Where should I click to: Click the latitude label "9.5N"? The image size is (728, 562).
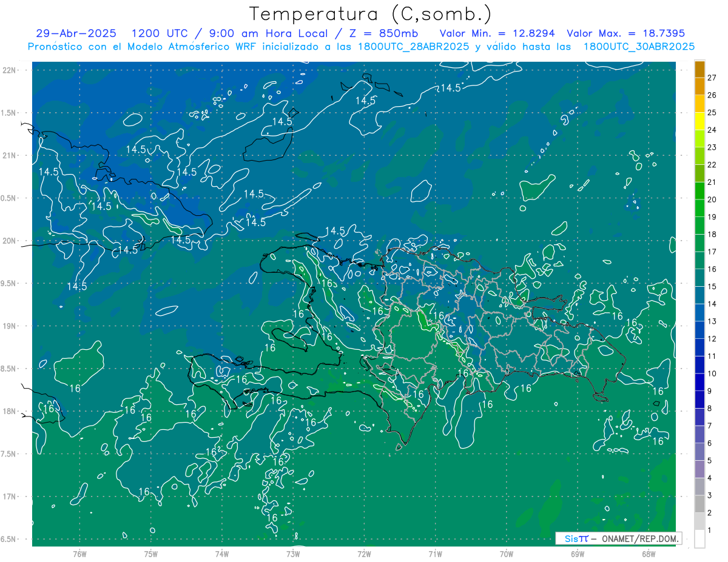8,283
